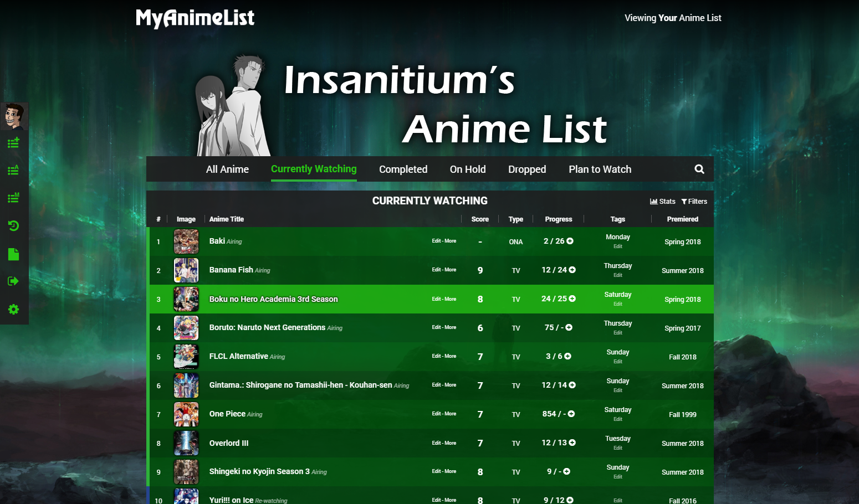Add an episode to Boku no Hero Academia

572,299
